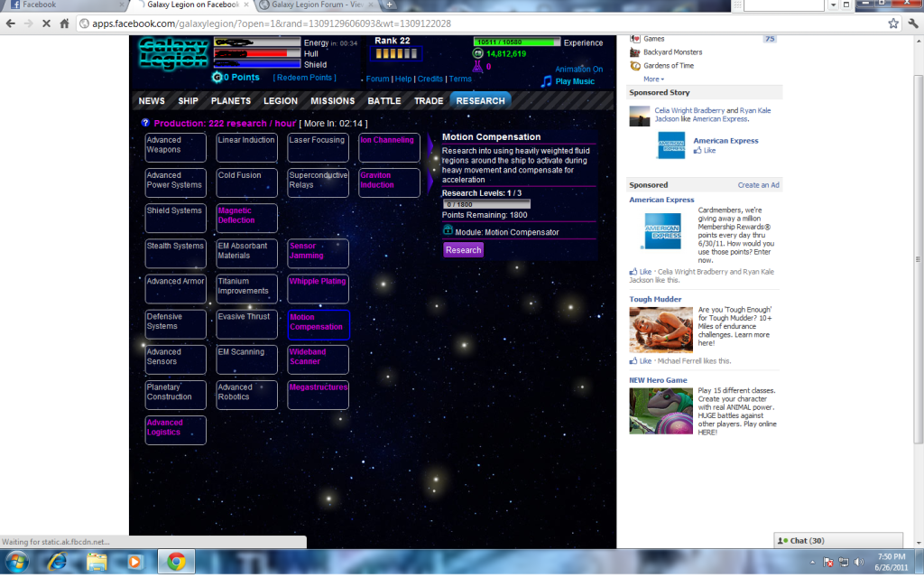Click the Gardens of Time icon
Image resolution: width=924 pixels, height=578 pixels.
634,65
